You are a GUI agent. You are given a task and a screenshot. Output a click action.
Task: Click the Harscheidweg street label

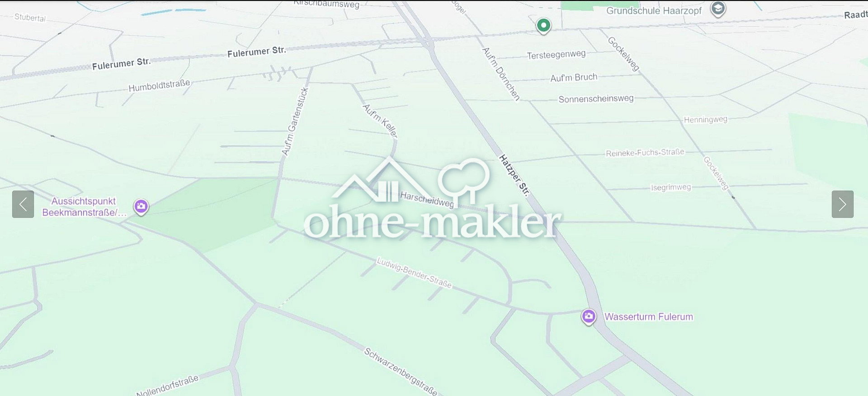(427, 200)
